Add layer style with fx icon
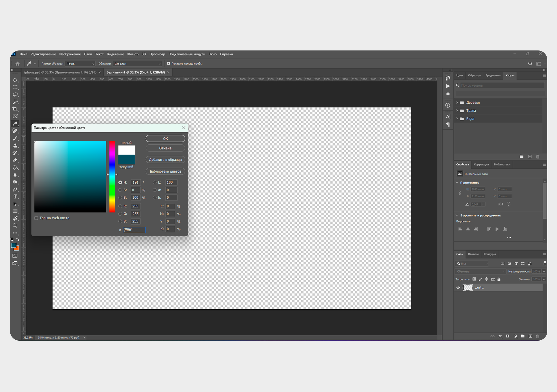 pos(500,336)
